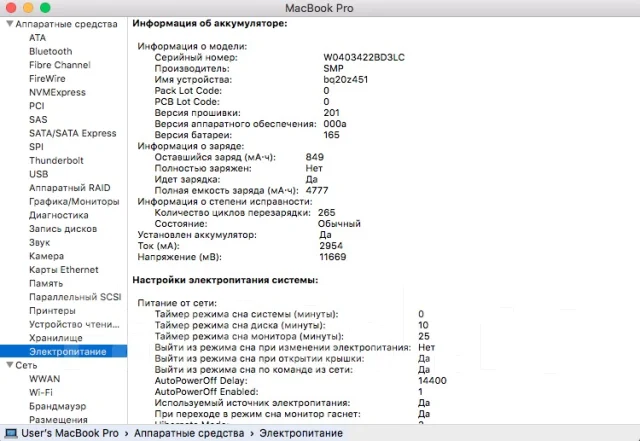Click the Сеть category label
The image size is (640, 441).
click(x=26, y=365)
